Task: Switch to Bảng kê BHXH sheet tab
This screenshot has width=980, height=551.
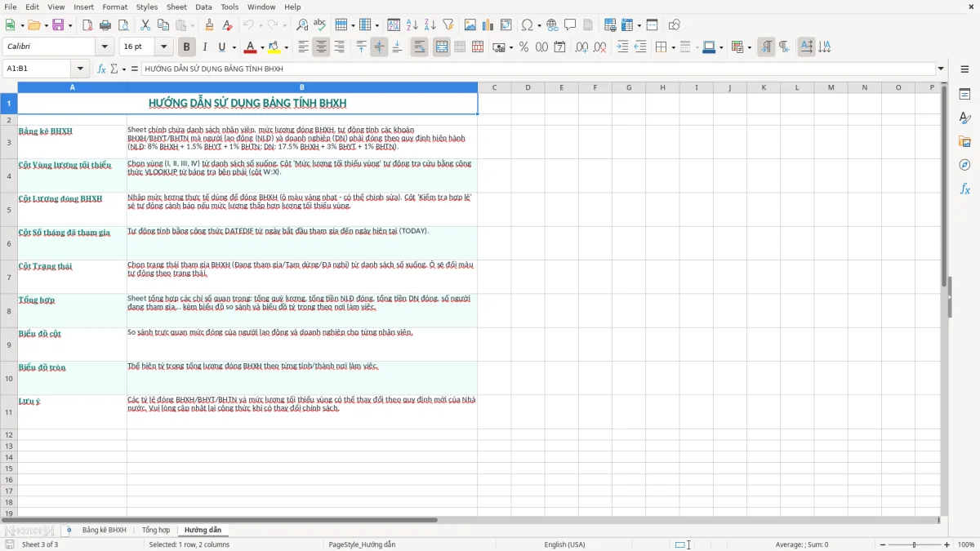Action: (x=104, y=530)
